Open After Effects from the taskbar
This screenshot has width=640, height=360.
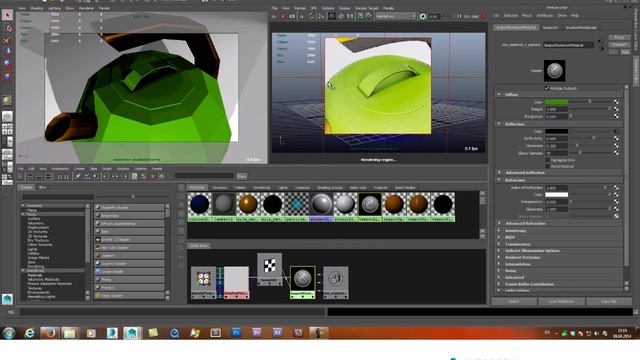pyautogui.click(x=277, y=333)
